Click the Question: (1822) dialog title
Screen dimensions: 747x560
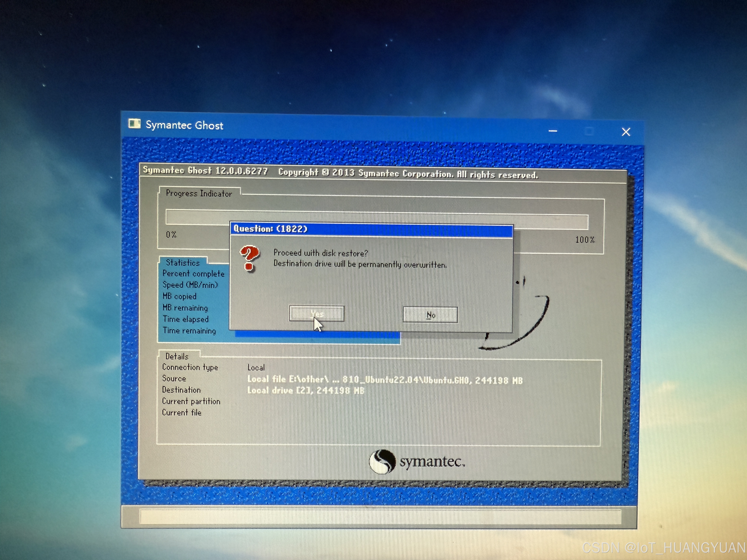[x=270, y=229]
